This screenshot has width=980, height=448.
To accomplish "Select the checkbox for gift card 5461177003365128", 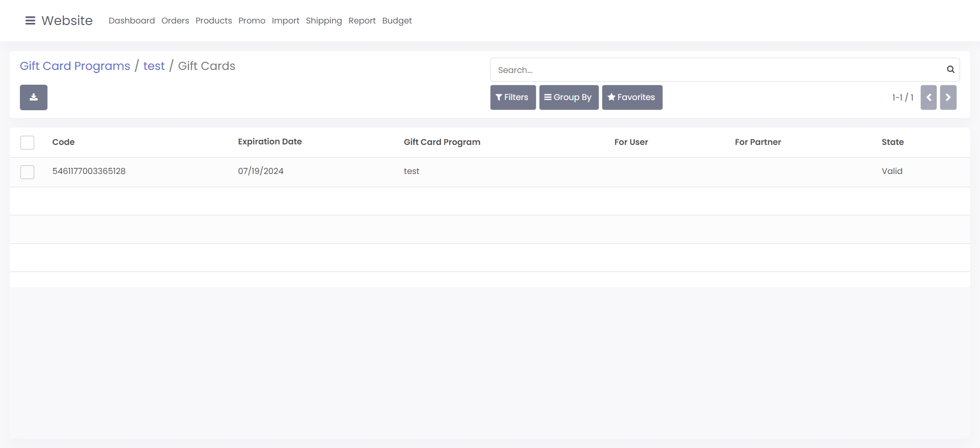I will click(x=28, y=172).
